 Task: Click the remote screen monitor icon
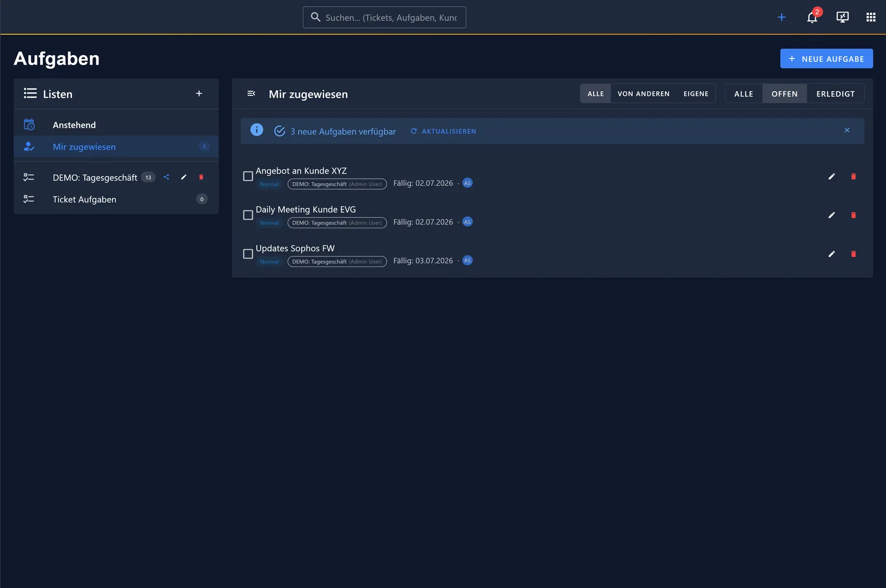point(842,17)
